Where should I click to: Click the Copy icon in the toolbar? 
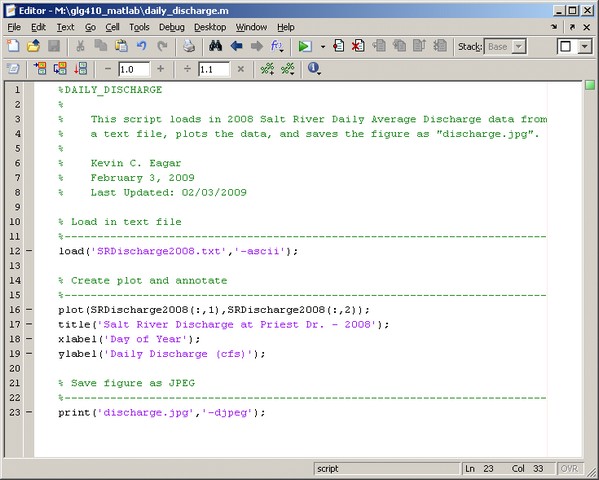click(x=101, y=46)
